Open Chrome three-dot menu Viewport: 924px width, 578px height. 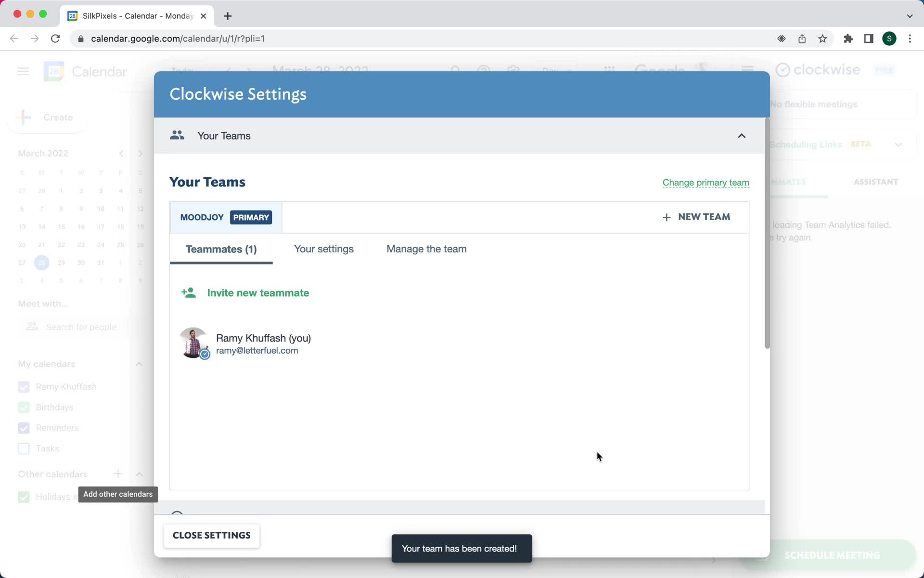coord(910,39)
